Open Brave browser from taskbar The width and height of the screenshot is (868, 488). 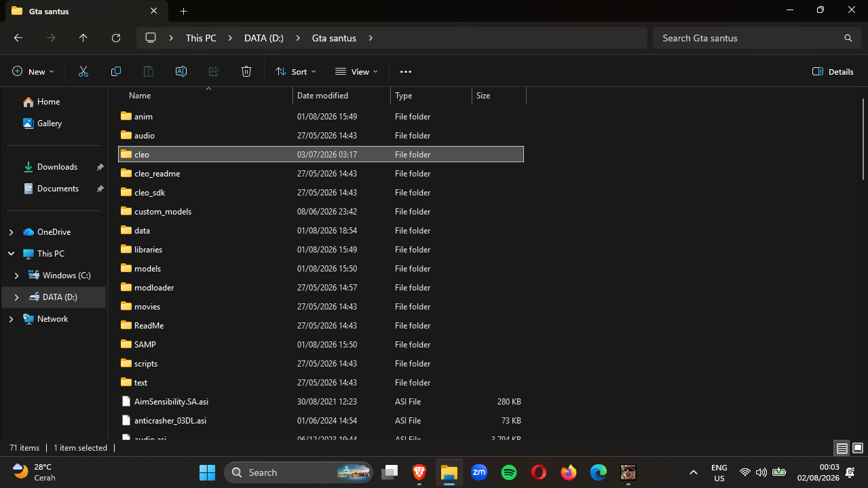pos(419,472)
